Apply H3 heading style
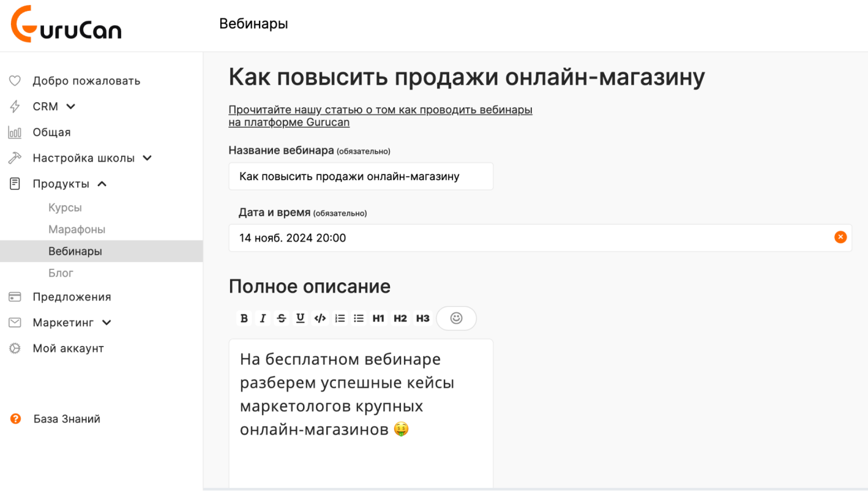Screen dimensions: 868x491 click(x=422, y=318)
